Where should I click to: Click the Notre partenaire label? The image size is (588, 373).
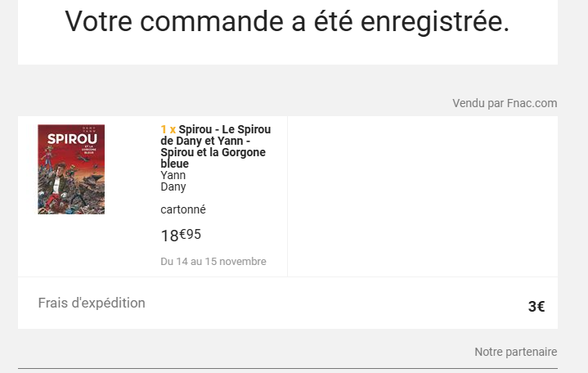(x=515, y=352)
